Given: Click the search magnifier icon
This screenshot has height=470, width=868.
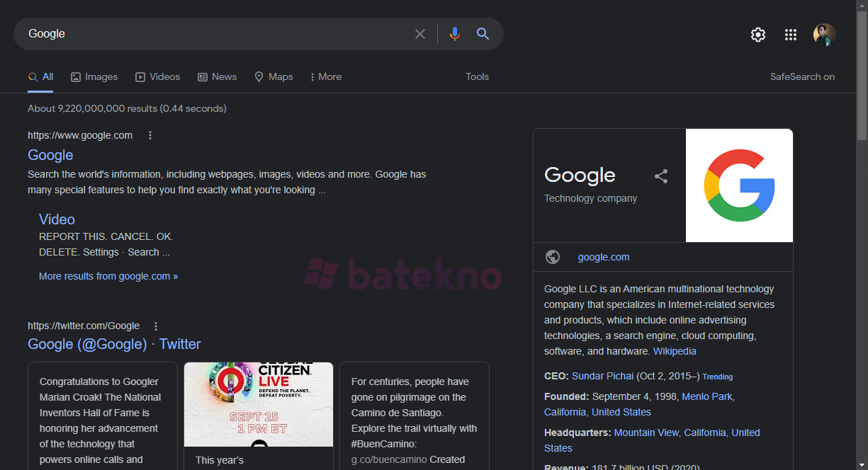Looking at the screenshot, I should pos(483,33).
